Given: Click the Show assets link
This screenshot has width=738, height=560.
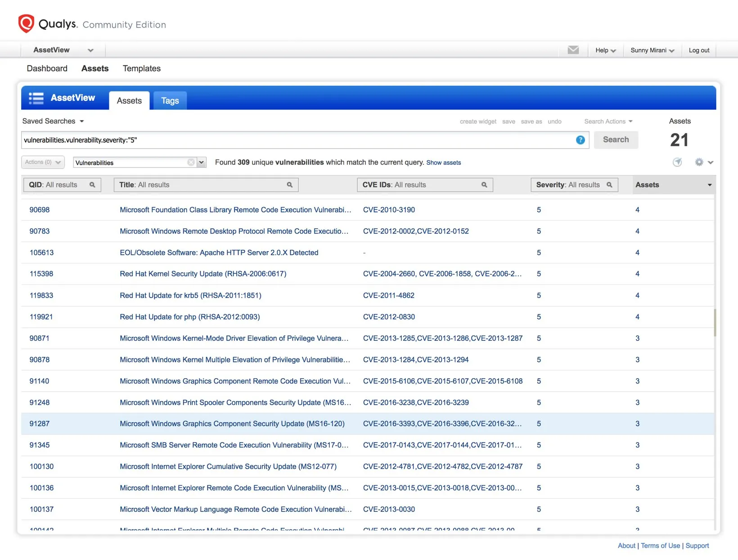Looking at the screenshot, I should (x=443, y=163).
